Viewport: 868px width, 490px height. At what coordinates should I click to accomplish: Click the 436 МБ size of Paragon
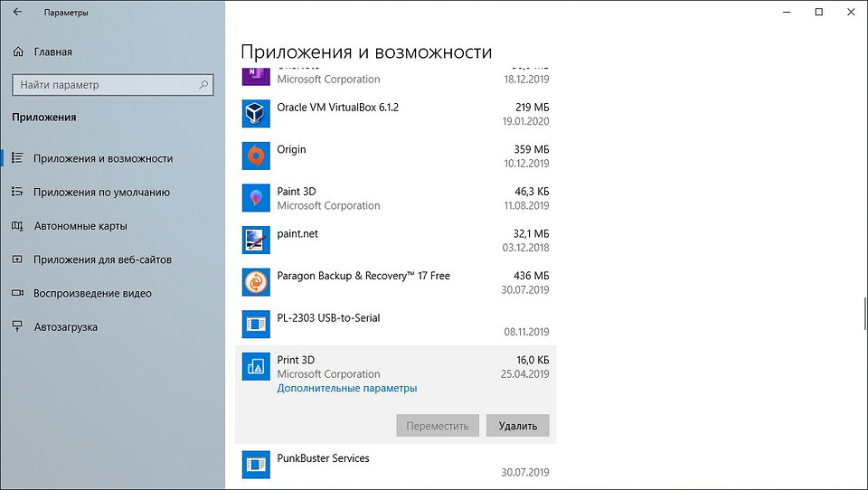532,276
